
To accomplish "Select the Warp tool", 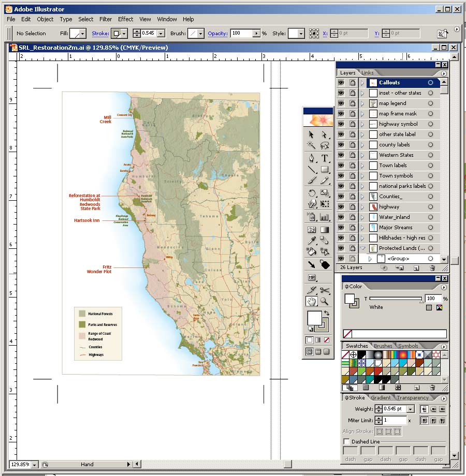I will (x=311, y=204).
